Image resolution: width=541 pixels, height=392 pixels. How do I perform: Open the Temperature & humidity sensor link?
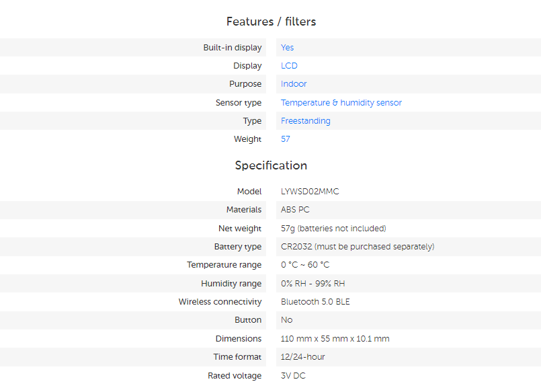[x=341, y=103]
